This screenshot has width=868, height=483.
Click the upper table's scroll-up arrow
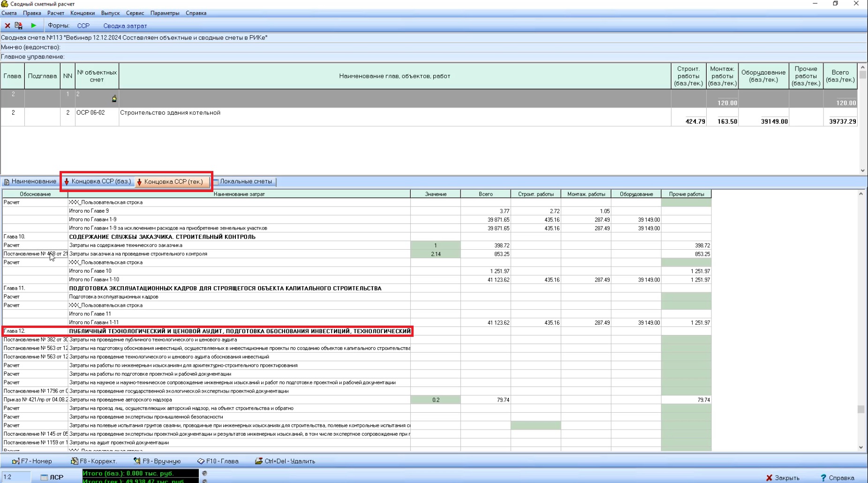click(x=862, y=67)
